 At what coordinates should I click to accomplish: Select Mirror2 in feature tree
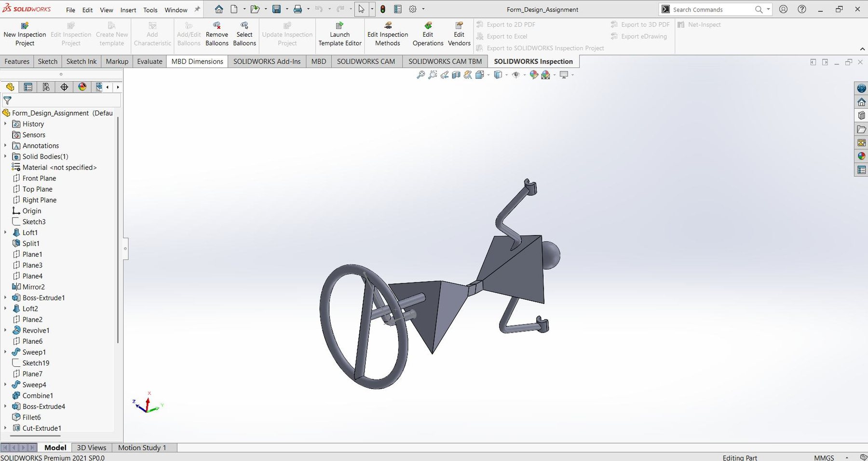pos(33,287)
